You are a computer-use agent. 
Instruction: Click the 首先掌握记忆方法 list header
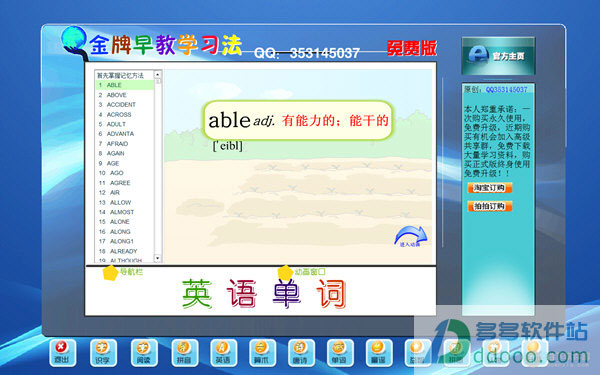(x=120, y=75)
